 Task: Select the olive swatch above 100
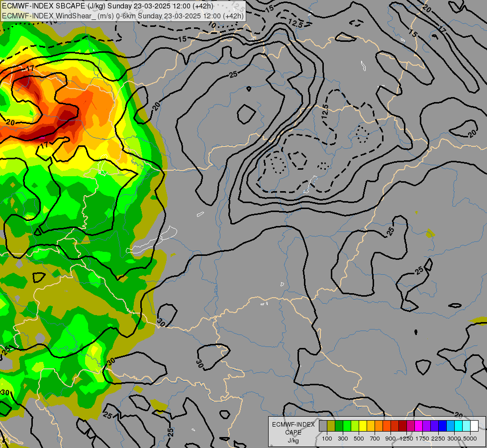click(331, 426)
